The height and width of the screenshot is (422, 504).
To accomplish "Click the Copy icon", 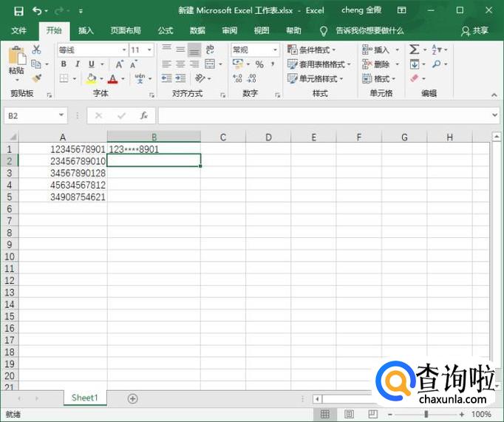I will click(36, 64).
